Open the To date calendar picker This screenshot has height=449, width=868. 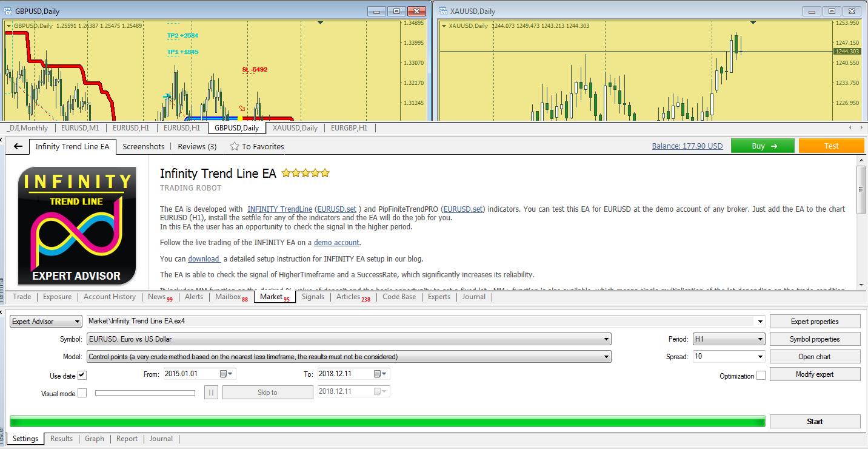coord(381,374)
